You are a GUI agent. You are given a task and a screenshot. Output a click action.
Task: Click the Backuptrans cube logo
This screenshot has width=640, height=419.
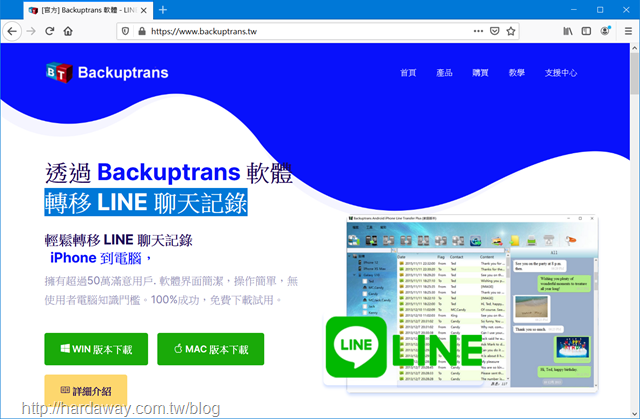(59, 72)
